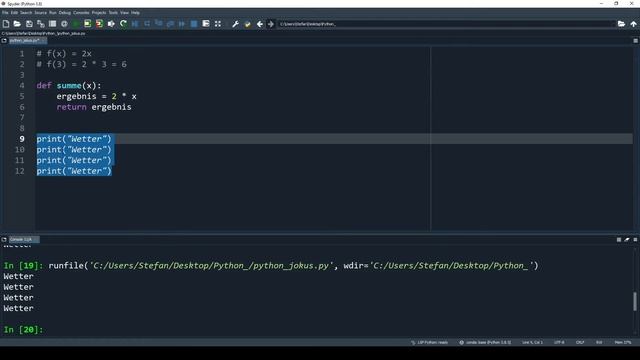
Task: Open the View menu
Action: click(124, 13)
